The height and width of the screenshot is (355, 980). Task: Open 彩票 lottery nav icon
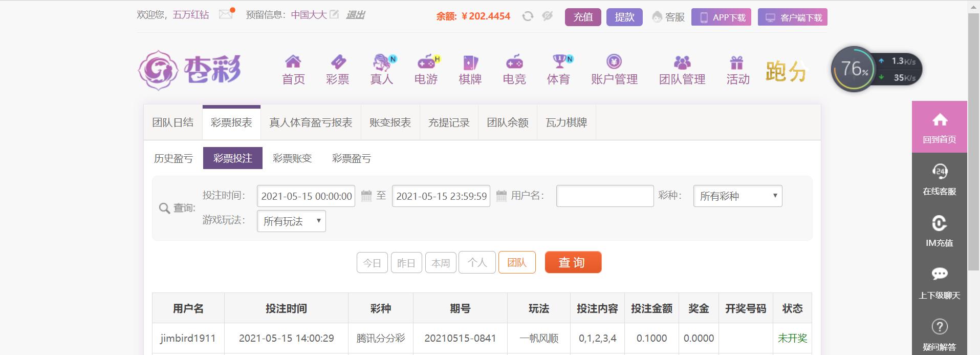click(x=338, y=70)
